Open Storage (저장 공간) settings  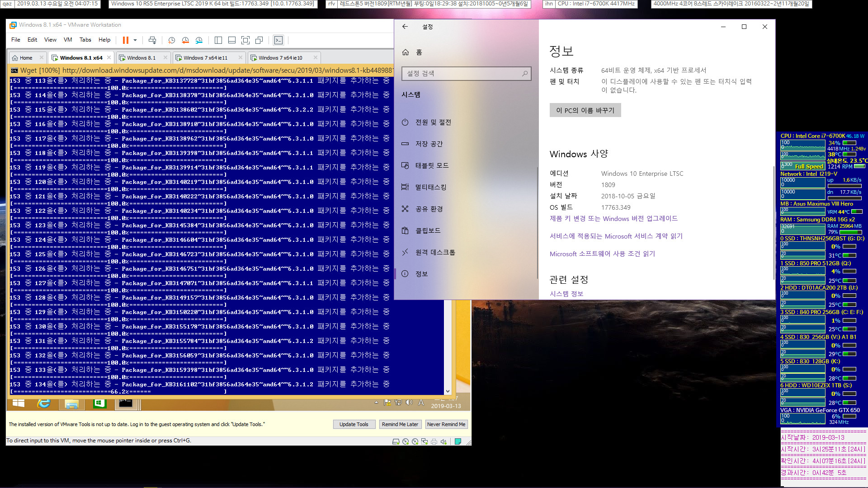466,144
